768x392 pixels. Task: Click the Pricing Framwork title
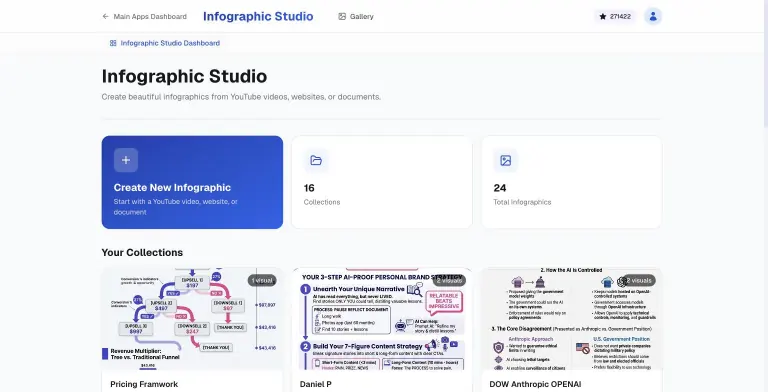click(144, 384)
